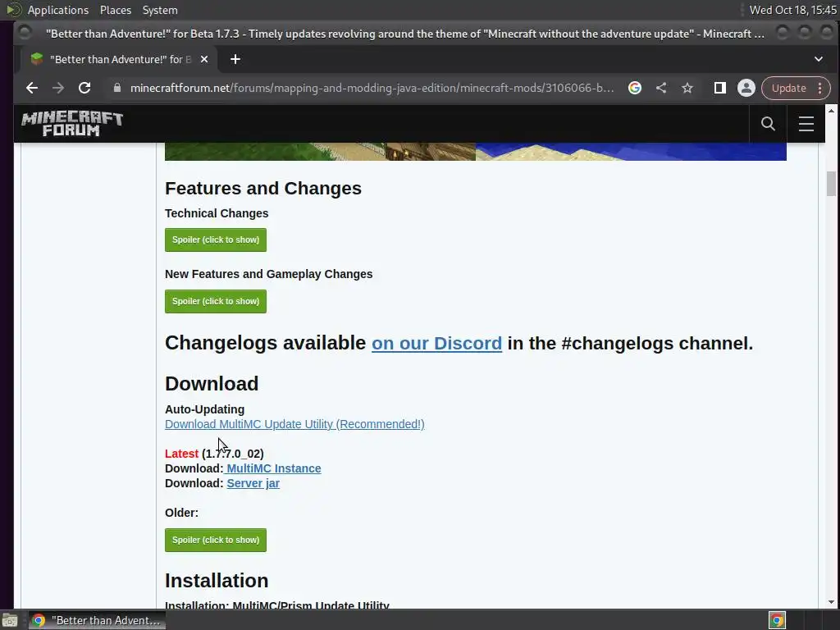The height and width of the screenshot is (630, 840).
Task: Expand the tab search chevron
Action: click(819, 59)
